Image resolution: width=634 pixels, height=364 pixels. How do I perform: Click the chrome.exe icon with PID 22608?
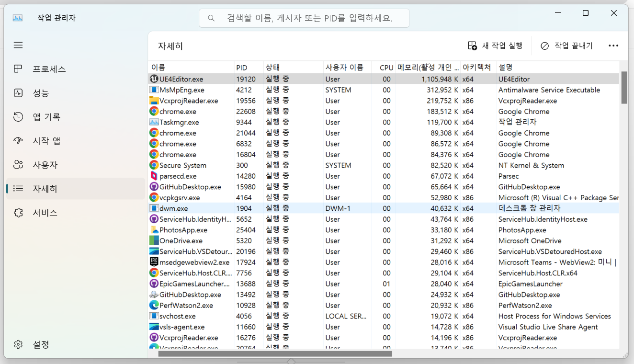154,111
